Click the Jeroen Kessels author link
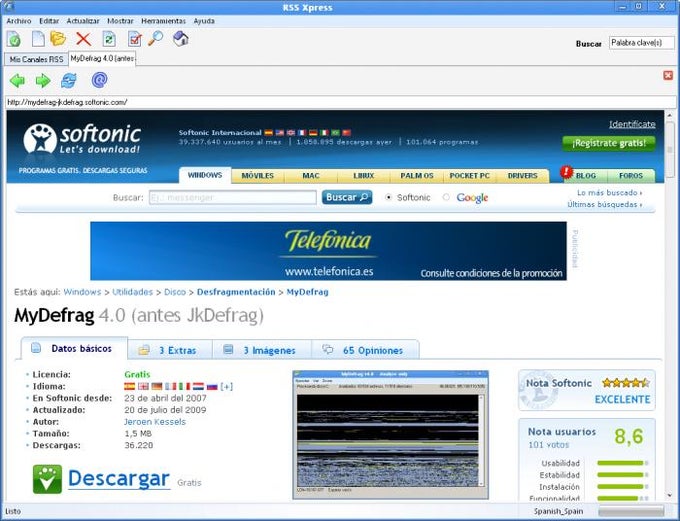The width and height of the screenshot is (680, 521). pos(155,422)
